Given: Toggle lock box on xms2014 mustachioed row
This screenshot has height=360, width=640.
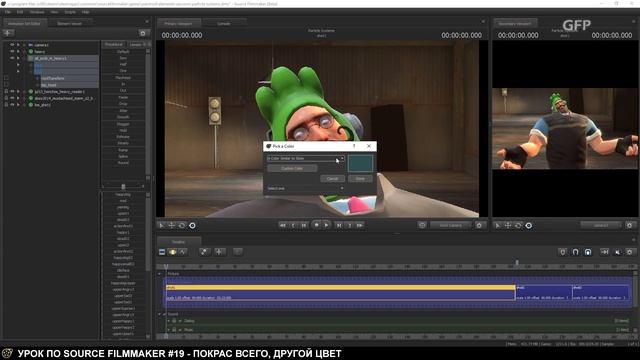Looking at the screenshot, I should tap(6, 98).
